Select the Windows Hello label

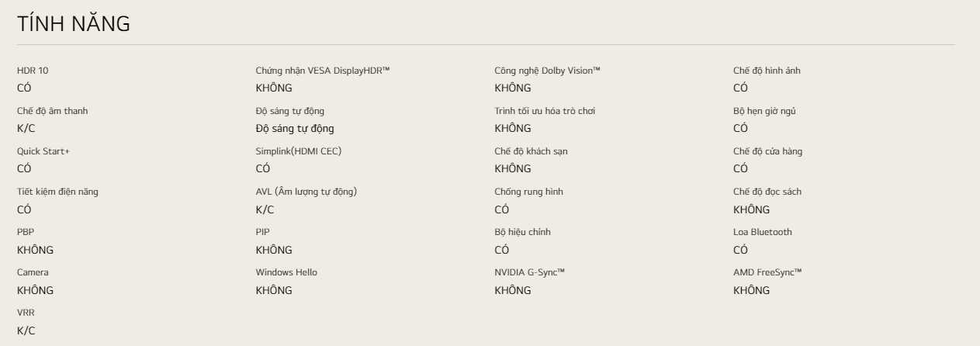(x=286, y=272)
